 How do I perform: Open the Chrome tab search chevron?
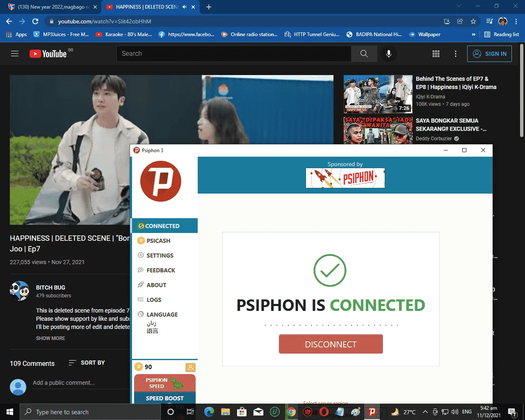[x=459, y=6]
